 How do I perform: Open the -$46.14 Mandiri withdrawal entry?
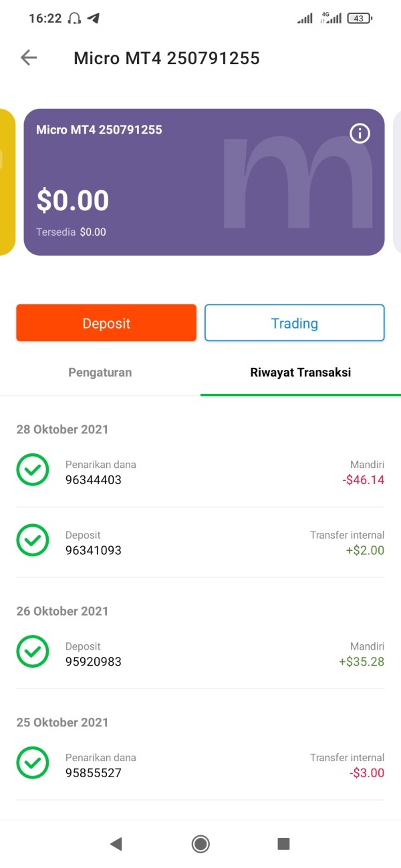click(200, 472)
